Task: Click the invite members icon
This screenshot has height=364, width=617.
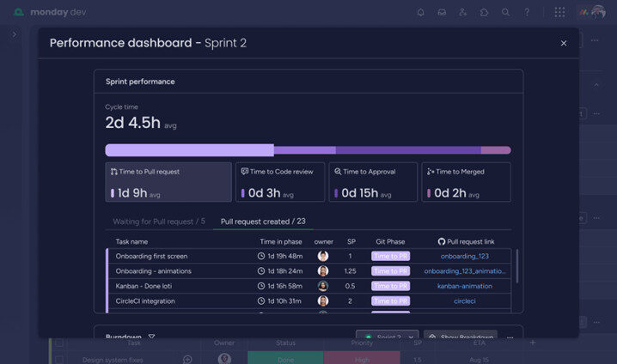Action: (463, 12)
